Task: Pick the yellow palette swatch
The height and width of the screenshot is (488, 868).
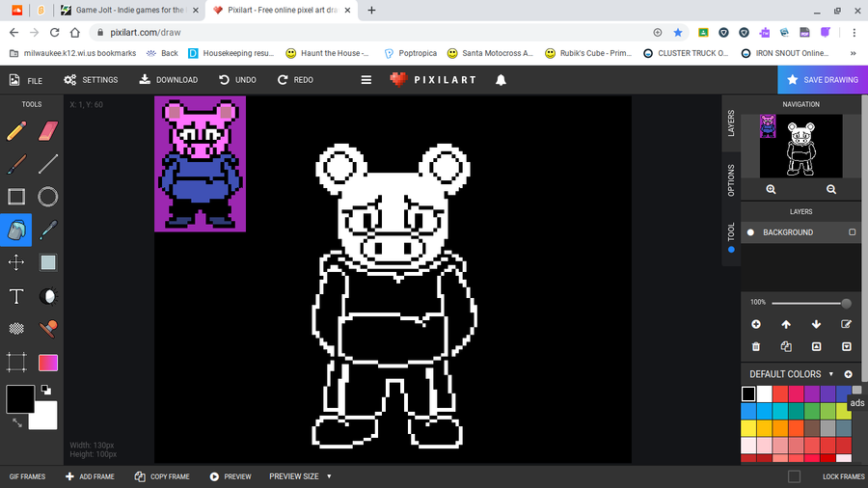Action: click(x=748, y=428)
